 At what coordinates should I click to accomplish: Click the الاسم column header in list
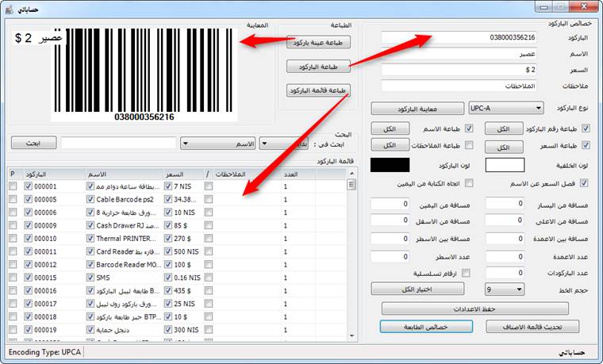(x=124, y=174)
